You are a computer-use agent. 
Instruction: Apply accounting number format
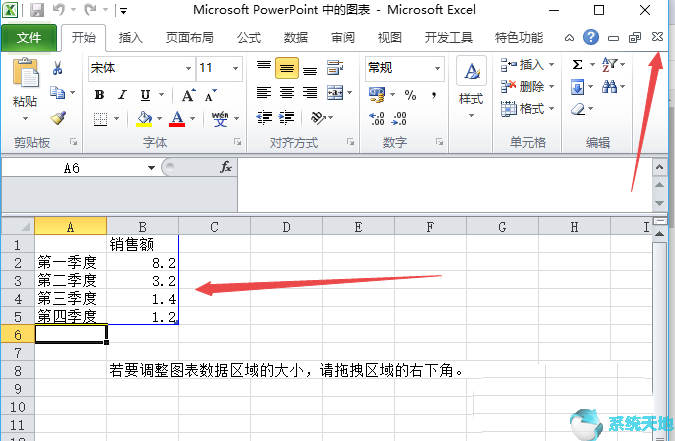point(377,95)
